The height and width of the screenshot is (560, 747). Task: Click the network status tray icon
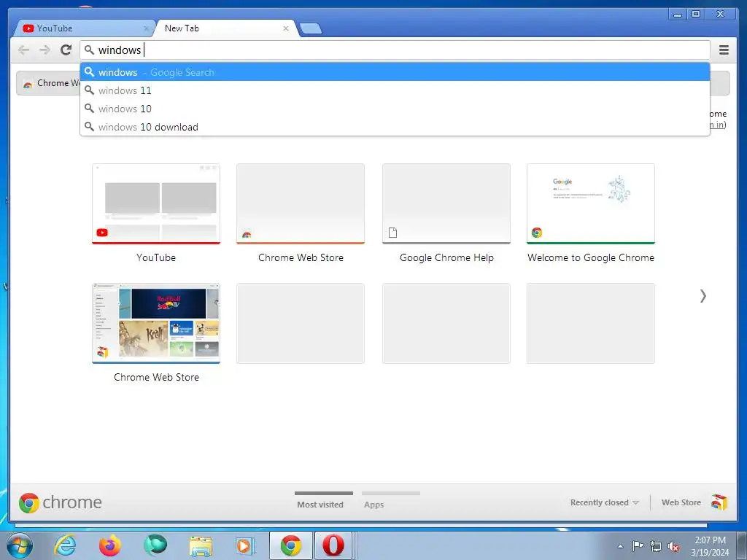click(656, 547)
